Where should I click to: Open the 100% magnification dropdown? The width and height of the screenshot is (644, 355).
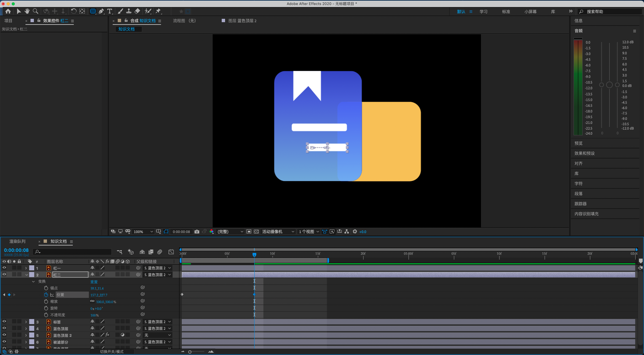tap(143, 232)
